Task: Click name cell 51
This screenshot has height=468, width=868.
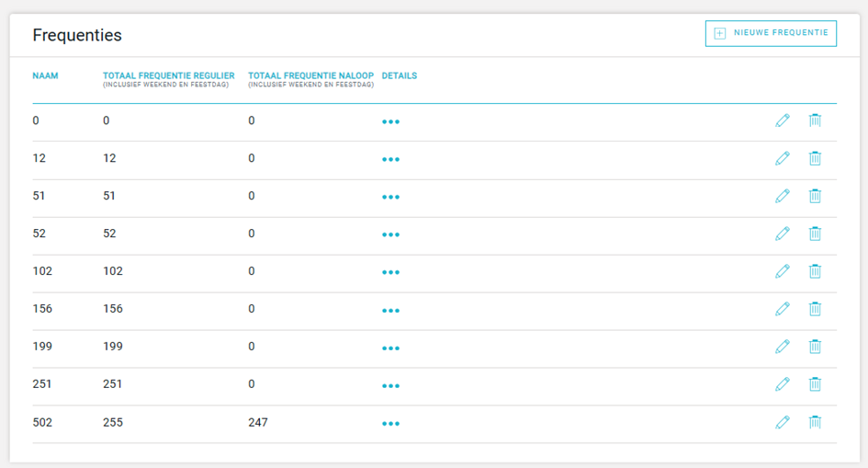Action: [39, 196]
